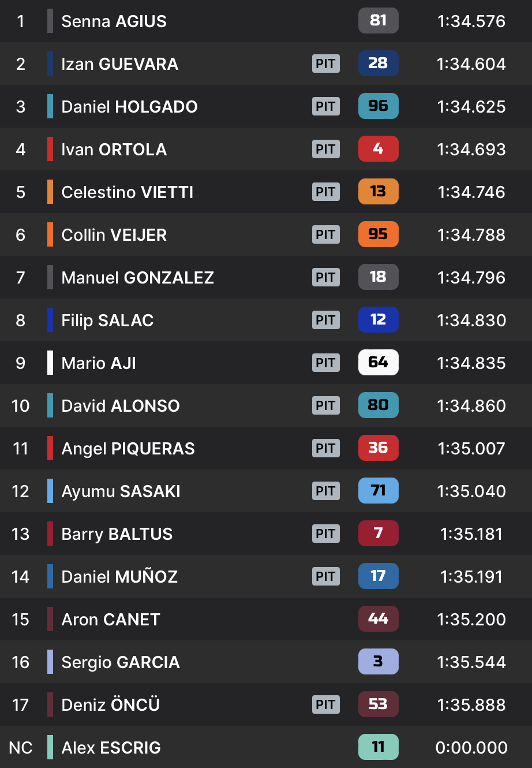
Task: Click fastest lap time 1:34.576
Action: pyautogui.click(x=471, y=21)
